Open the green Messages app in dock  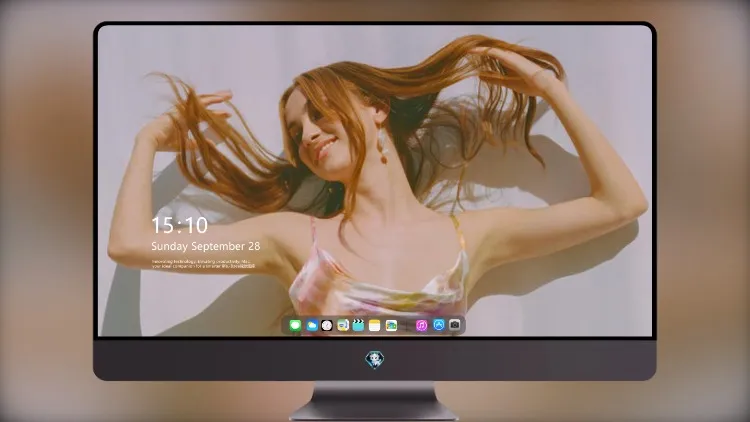295,326
